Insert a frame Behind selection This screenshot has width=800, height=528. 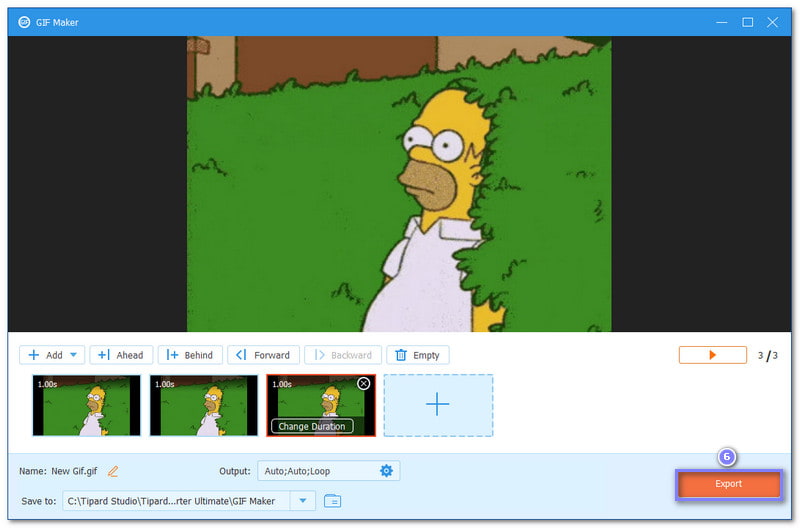tap(190, 355)
